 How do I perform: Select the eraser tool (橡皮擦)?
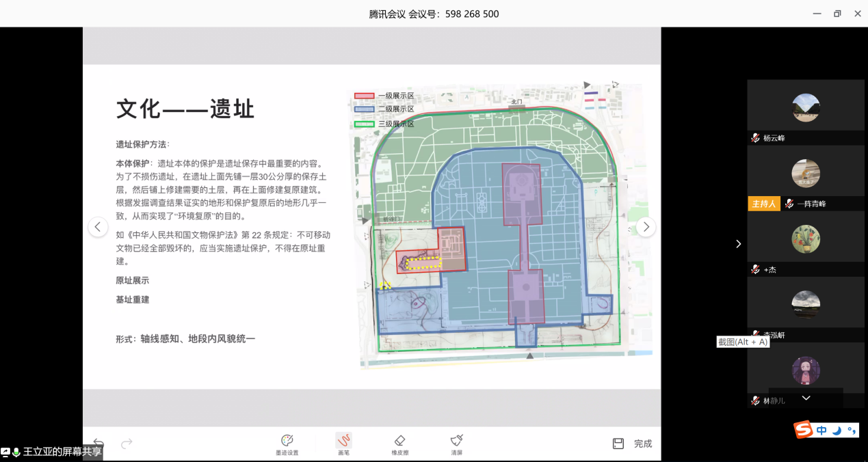(400, 443)
